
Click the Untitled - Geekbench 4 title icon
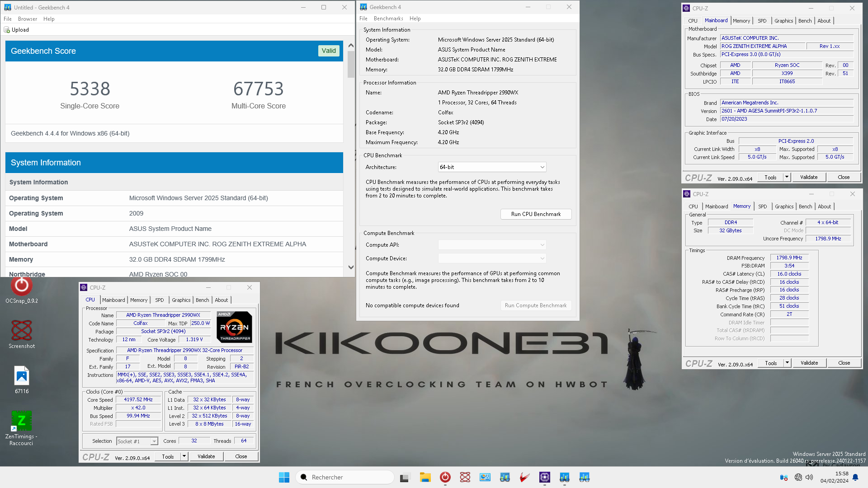pyautogui.click(x=8, y=7)
